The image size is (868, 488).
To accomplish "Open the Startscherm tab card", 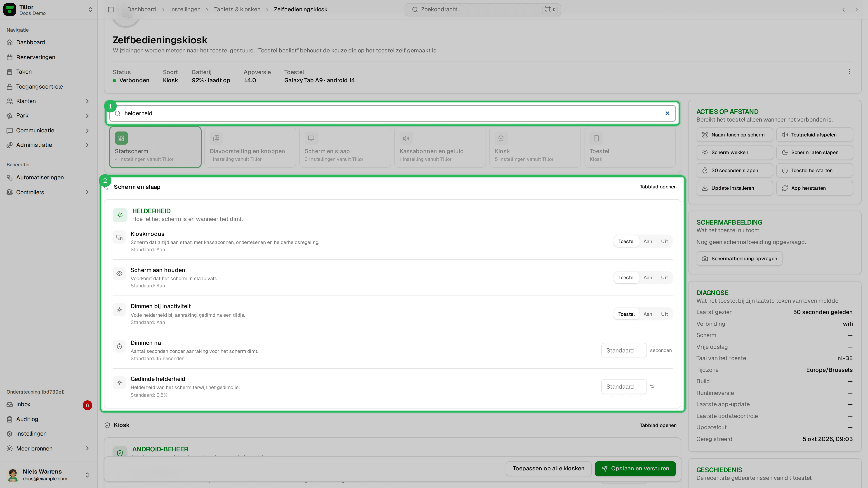I will click(155, 147).
